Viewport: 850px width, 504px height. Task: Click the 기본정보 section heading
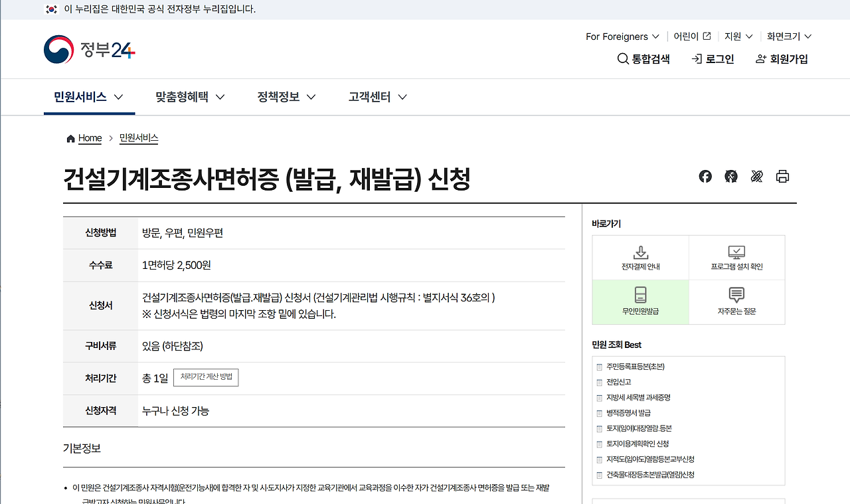pyautogui.click(x=82, y=448)
